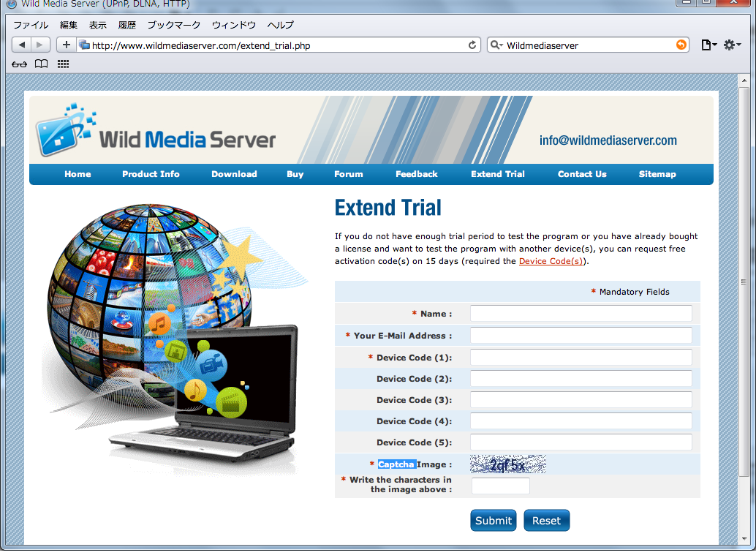
Task: Click the globe and laptop illustration
Action: tap(176, 340)
